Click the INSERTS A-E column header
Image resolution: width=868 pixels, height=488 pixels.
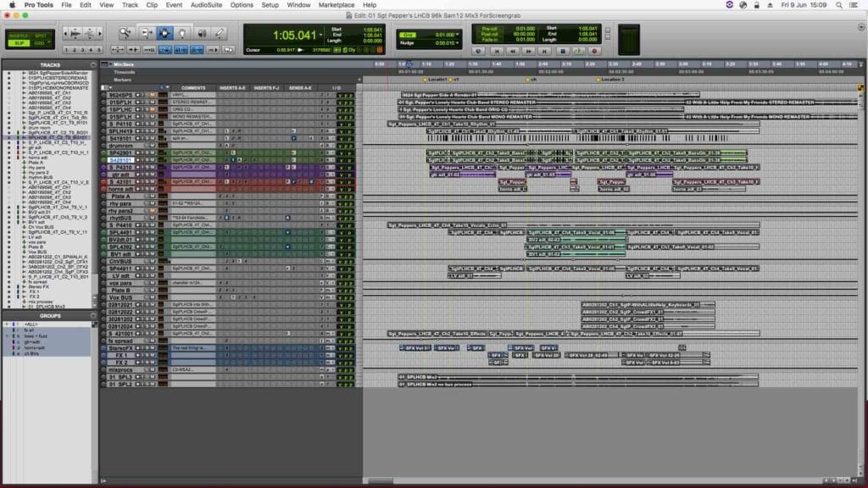point(232,88)
